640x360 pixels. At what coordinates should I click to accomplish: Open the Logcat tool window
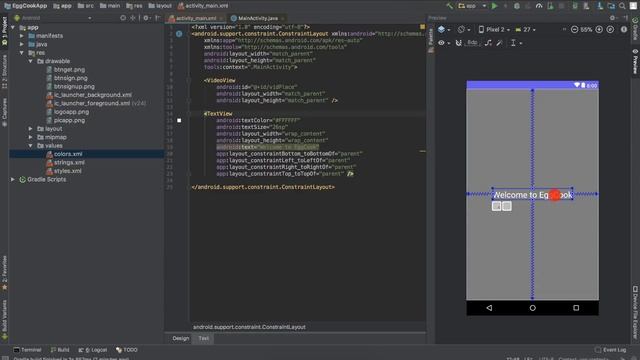pyautogui.click(x=93, y=350)
